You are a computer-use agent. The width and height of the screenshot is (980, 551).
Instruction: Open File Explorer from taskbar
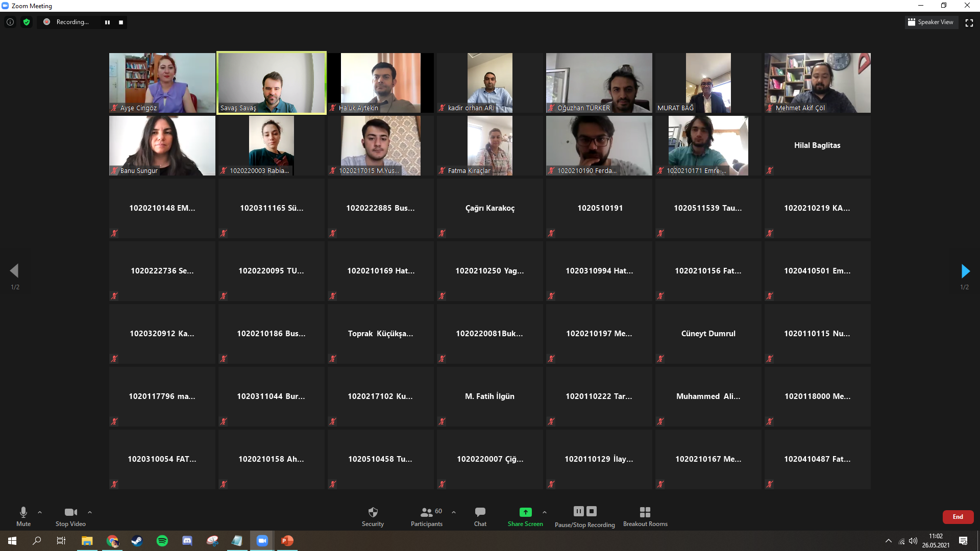tap(87, 541)
